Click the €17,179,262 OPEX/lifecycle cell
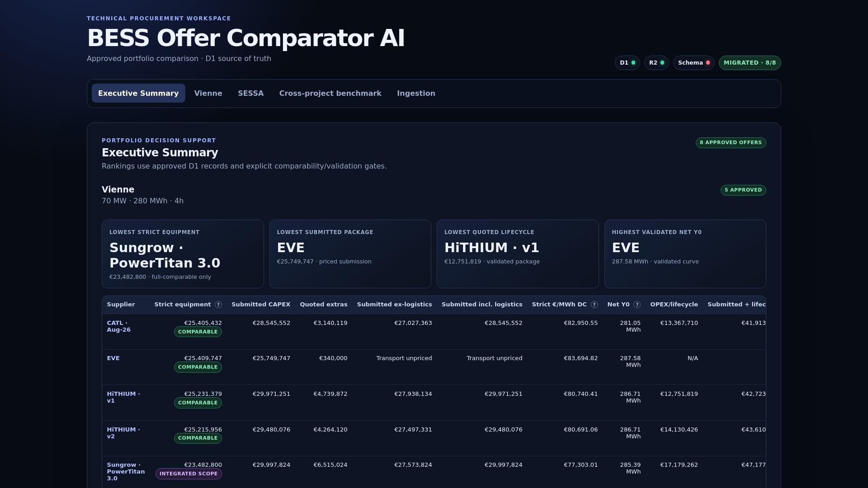This screenshot has height=488, width=868. pos(679,465)
